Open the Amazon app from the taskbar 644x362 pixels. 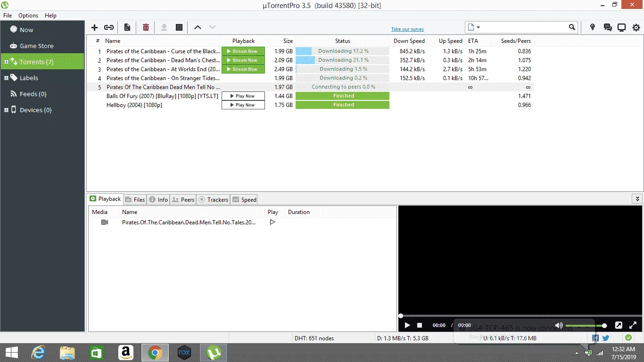pyautogui.click(x=126, y=352)
